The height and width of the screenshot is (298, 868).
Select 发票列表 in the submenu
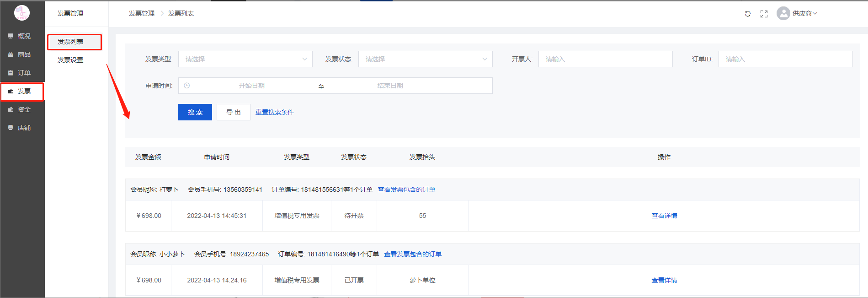(70, 42)
